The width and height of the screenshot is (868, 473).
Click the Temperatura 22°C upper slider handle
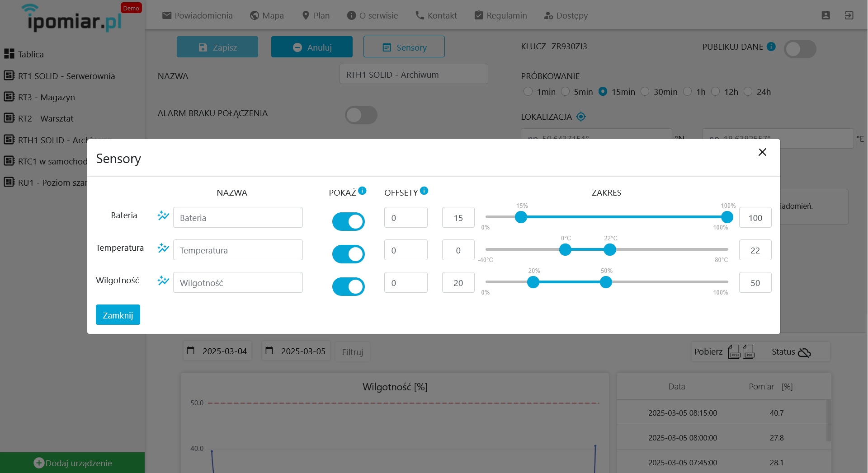610,249
